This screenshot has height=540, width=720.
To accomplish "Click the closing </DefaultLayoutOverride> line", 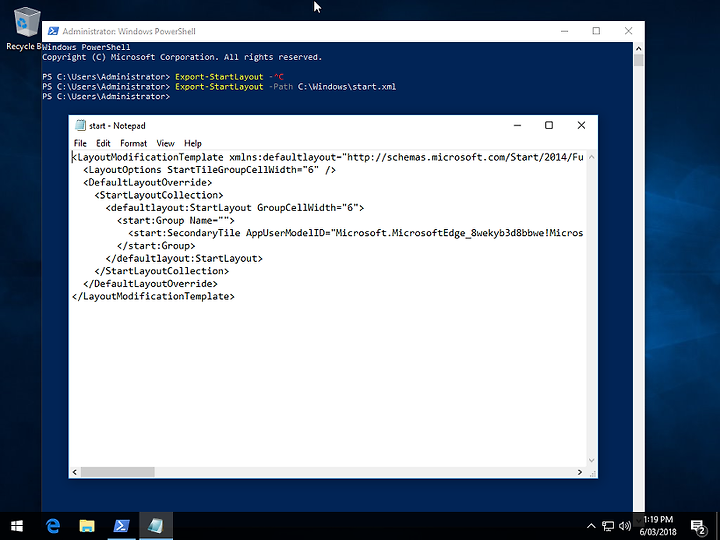I will [150, 284].
